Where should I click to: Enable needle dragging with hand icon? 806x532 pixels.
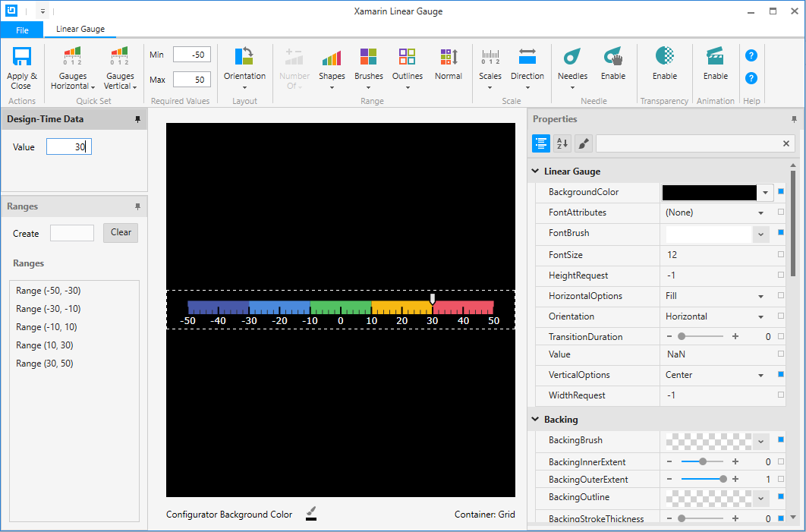tap(612, 65)
